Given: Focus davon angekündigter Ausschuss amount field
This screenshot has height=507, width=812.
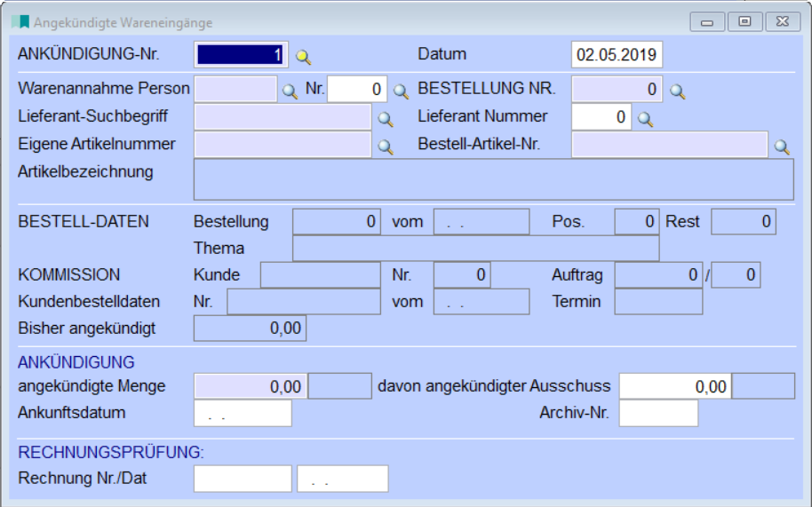Looking at the screenshot, I should [675, 386].
